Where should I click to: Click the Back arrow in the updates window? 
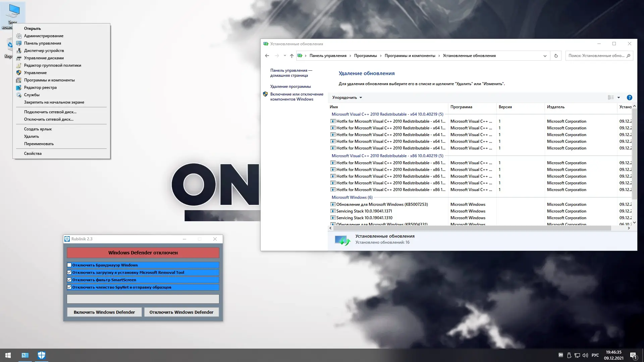click(267, 56)
